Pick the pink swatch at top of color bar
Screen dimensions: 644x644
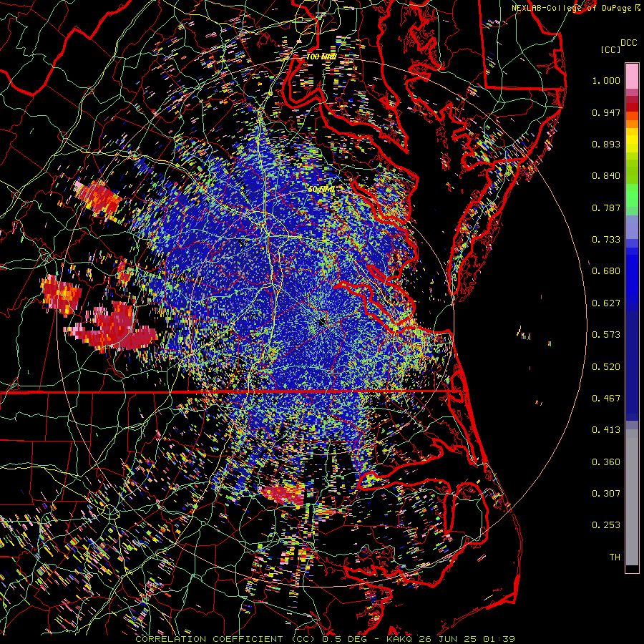click(x=632, y=77)
